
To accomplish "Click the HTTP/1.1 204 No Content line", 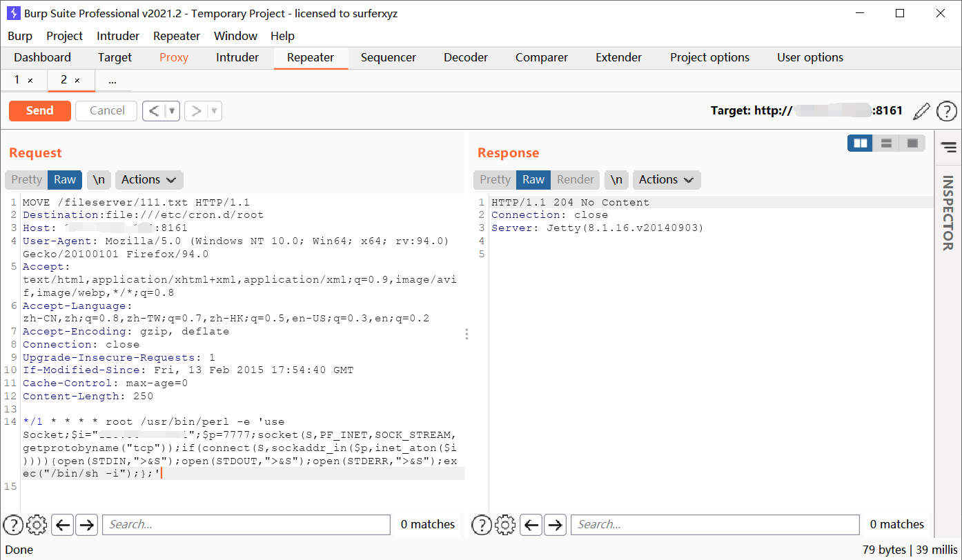I will coord(571,203).
